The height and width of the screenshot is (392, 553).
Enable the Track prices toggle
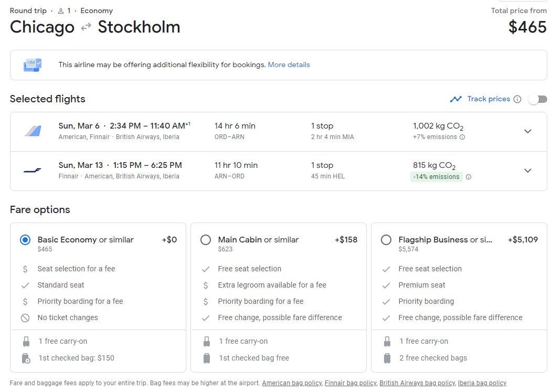point(538,99)
